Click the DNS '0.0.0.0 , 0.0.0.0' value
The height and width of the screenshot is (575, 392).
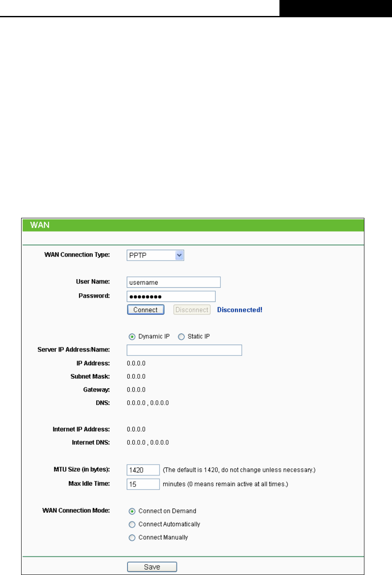click(x=148, y=403)
